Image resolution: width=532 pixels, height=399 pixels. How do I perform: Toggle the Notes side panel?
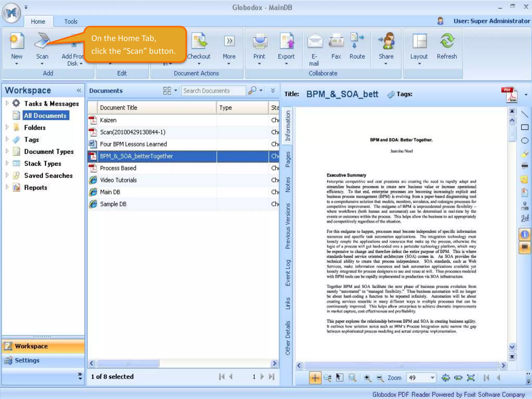point(288,184)
